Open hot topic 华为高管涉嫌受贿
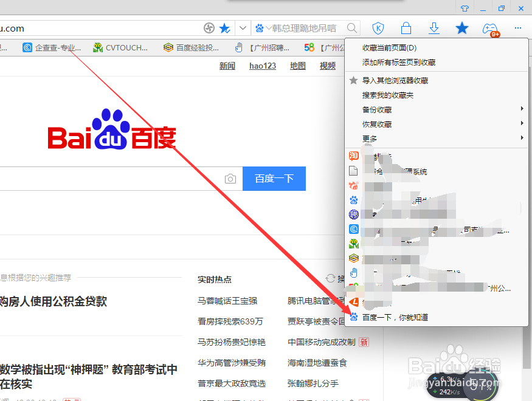This screenshot has height=401, width=532. pos(232,363)
